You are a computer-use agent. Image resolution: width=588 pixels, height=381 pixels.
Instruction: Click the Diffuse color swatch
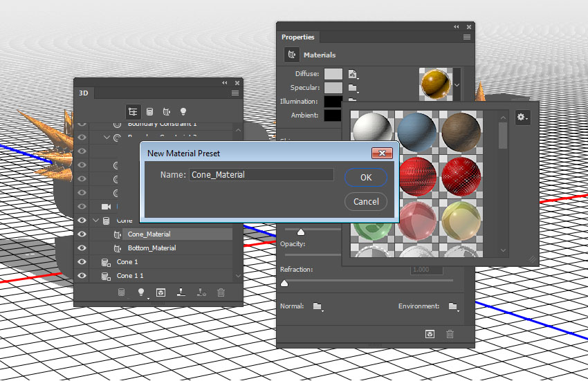333,74
